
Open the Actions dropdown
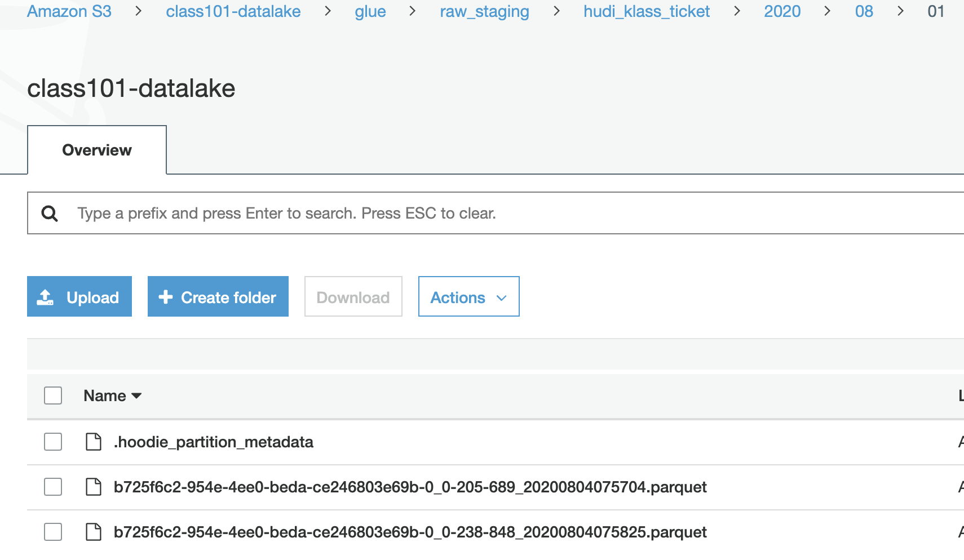(468, 296)
